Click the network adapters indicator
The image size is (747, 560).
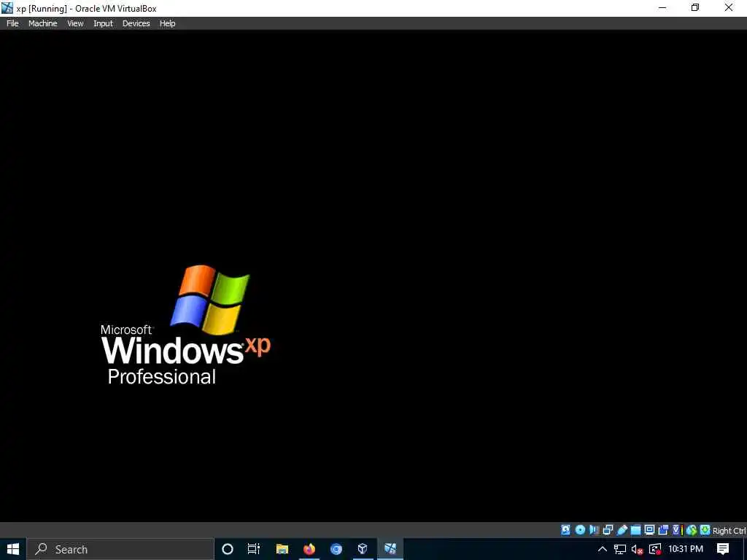pyautogui.click(x=608, y=529)
